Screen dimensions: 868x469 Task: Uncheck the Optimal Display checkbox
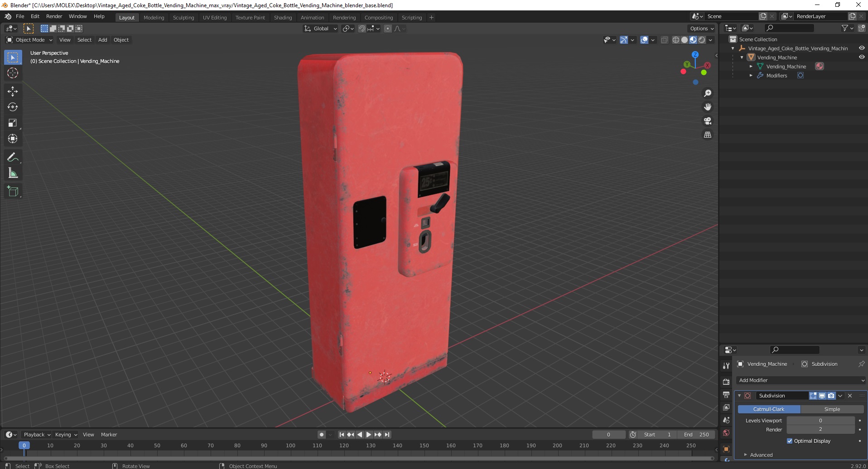point(790,441)
